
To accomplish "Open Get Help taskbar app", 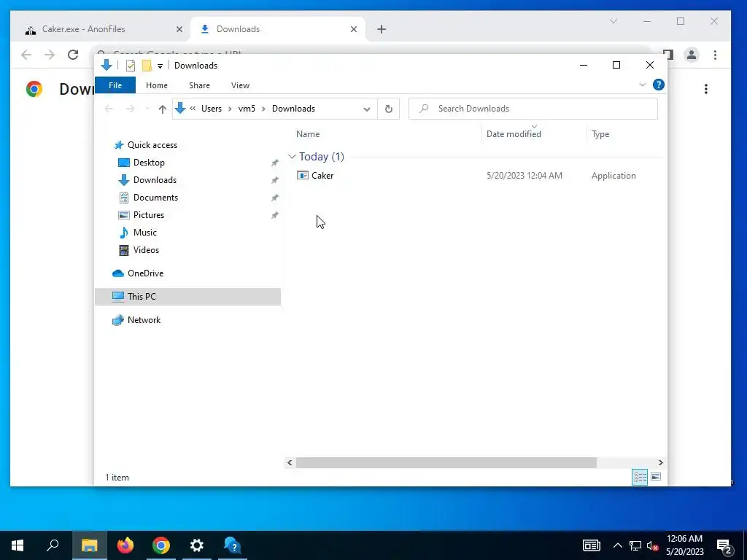I will (232, 545).
